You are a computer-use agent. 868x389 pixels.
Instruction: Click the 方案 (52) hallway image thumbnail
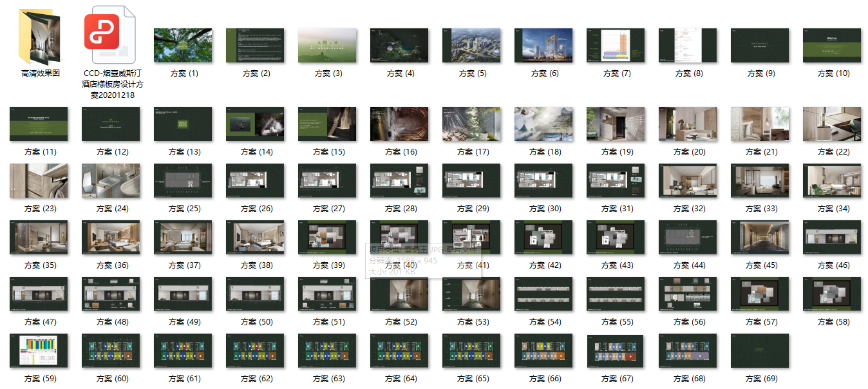coord(399,294)
